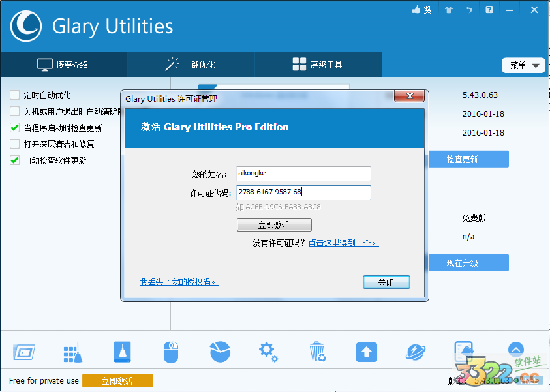
Task: Open the disk space analyzer pie icon
Action: coord(220,352)
